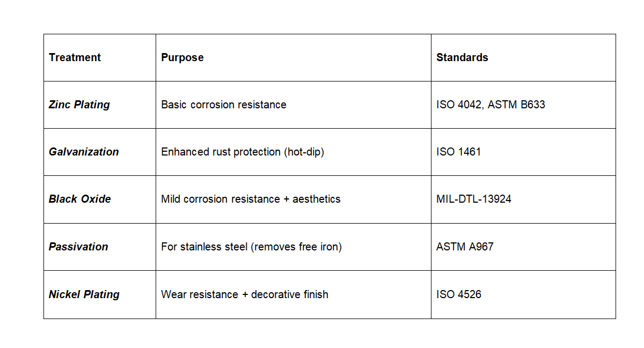Select the Nickel Plating cell

(x=100, y=294)
